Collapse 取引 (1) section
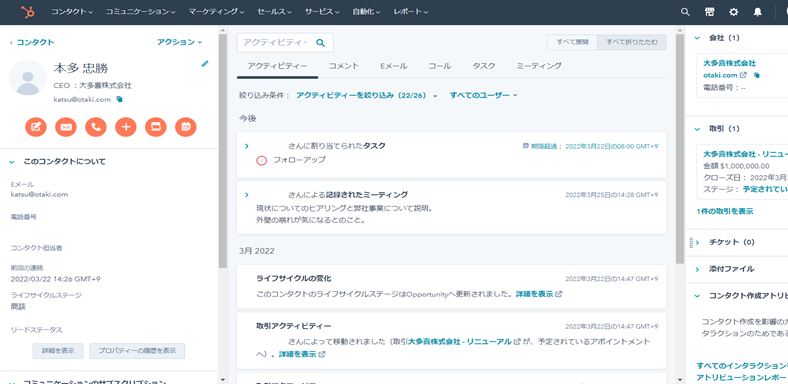The image size is (788, 384). (697, 129)
